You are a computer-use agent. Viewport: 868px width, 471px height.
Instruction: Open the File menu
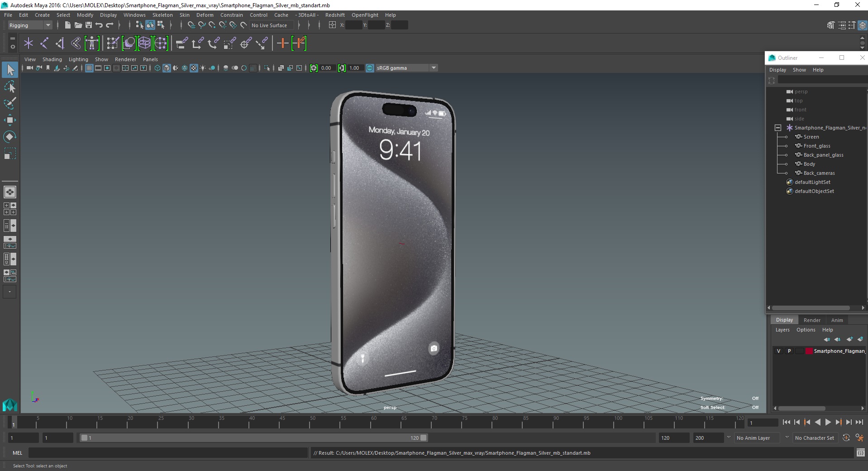pos(8,15)
